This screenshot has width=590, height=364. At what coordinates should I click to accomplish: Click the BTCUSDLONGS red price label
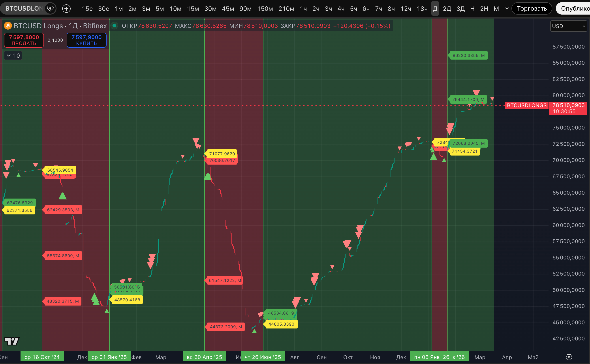click(526, 105)
